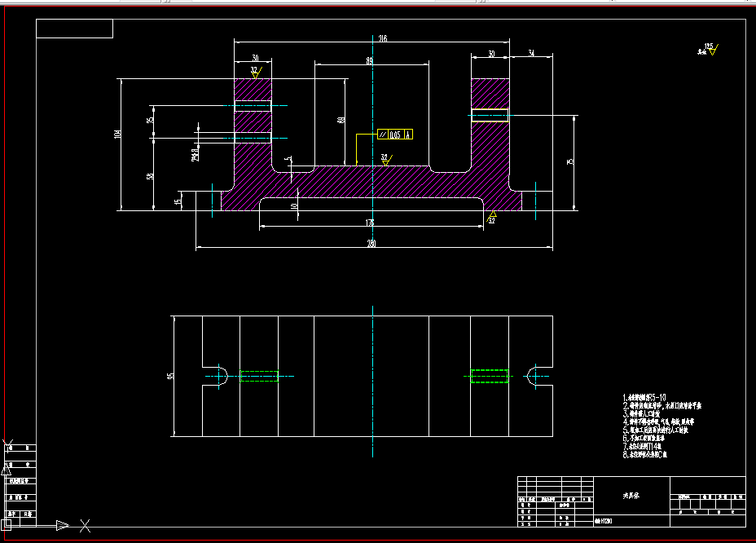Select the 216 overall width dimension text
This screenshot has height=543, width=756.
[x=383, y=38]
